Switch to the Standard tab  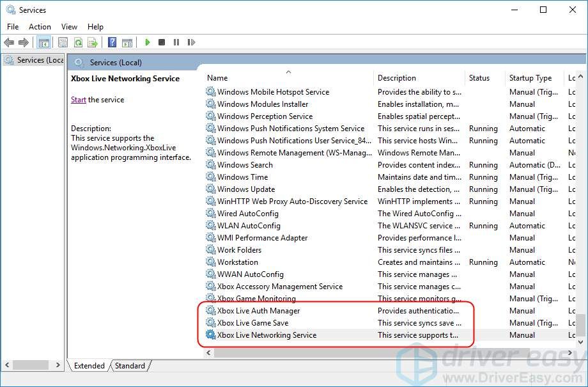tap(130, 366)
